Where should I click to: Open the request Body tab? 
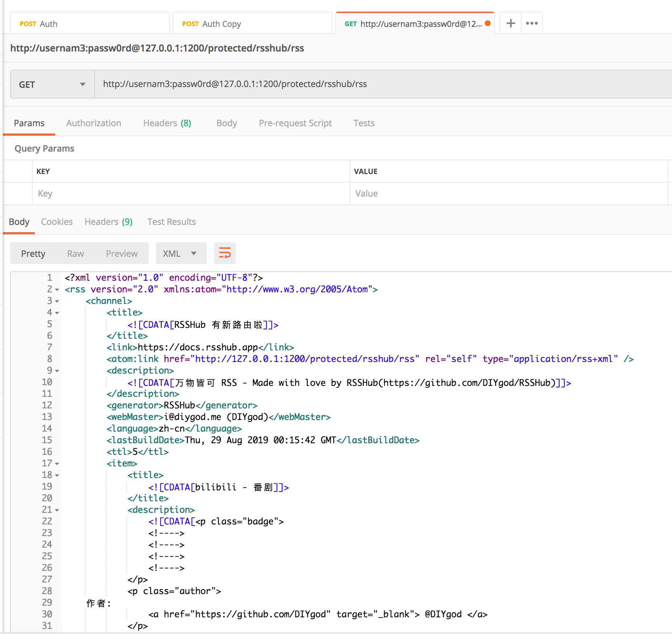227,123
